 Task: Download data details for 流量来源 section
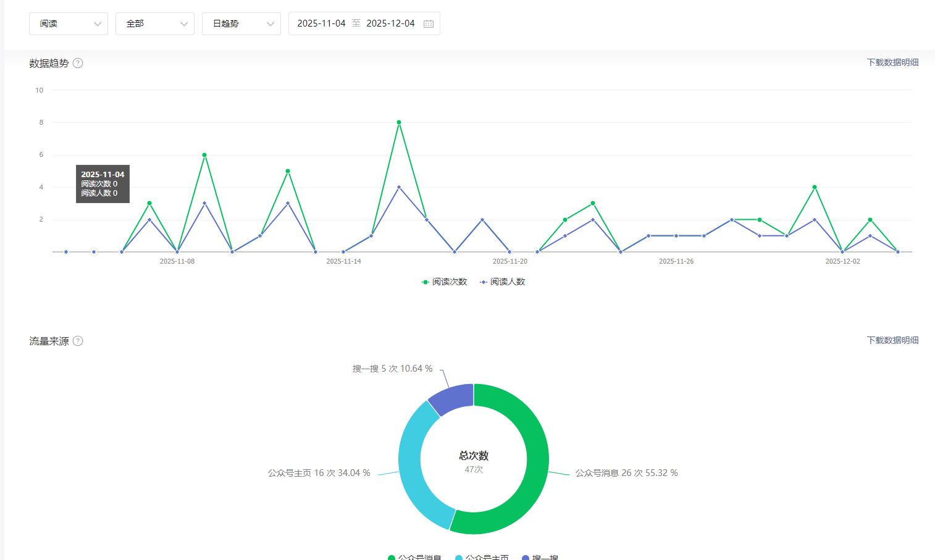(x=892, y=340)
